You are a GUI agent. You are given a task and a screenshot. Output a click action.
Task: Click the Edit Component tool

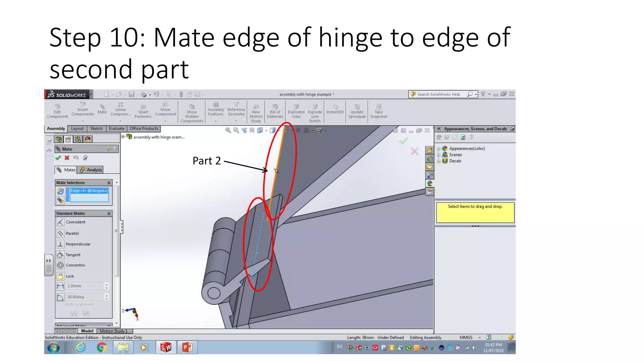click(57, 111)
